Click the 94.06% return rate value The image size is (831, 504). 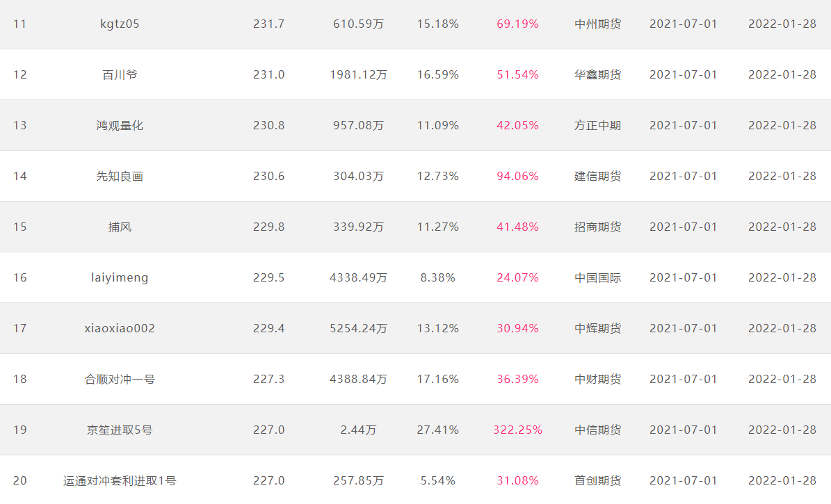point(518,176)
